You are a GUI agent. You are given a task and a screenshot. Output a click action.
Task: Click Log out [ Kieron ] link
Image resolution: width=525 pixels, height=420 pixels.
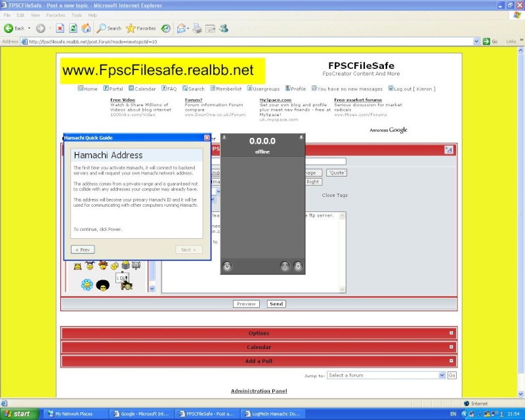tap(412, 89)
